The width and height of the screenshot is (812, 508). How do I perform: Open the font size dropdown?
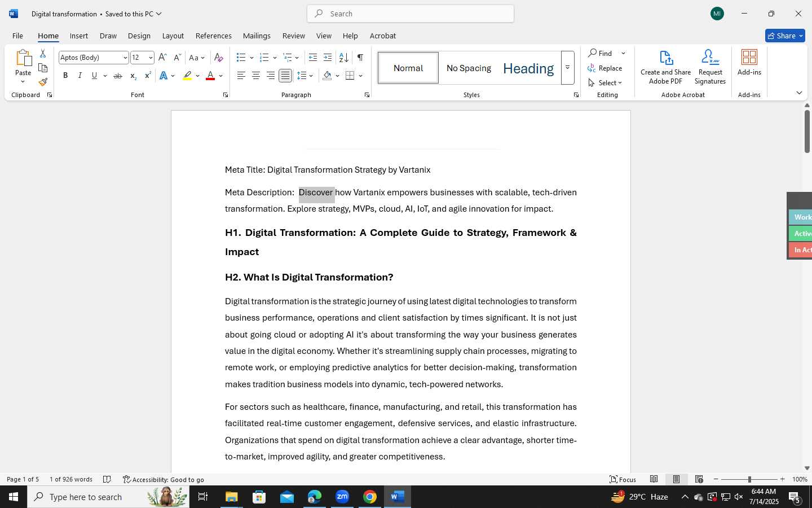click(x=151, y=58)
